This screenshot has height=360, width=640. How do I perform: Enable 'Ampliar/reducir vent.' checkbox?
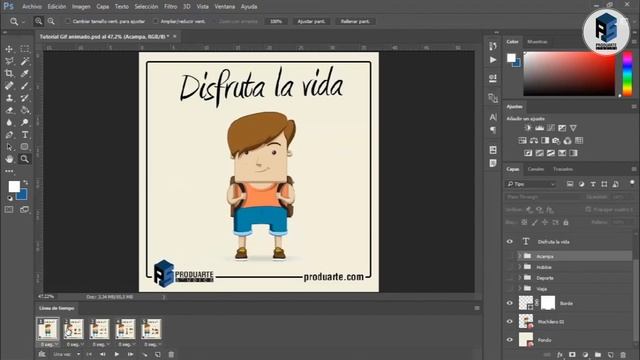[156, 21]
